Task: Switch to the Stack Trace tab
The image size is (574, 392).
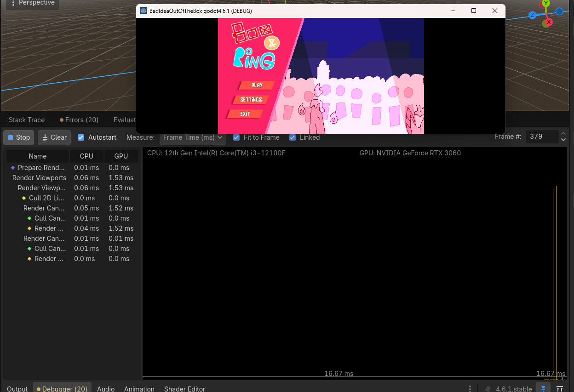Action: tap(27, 120)
